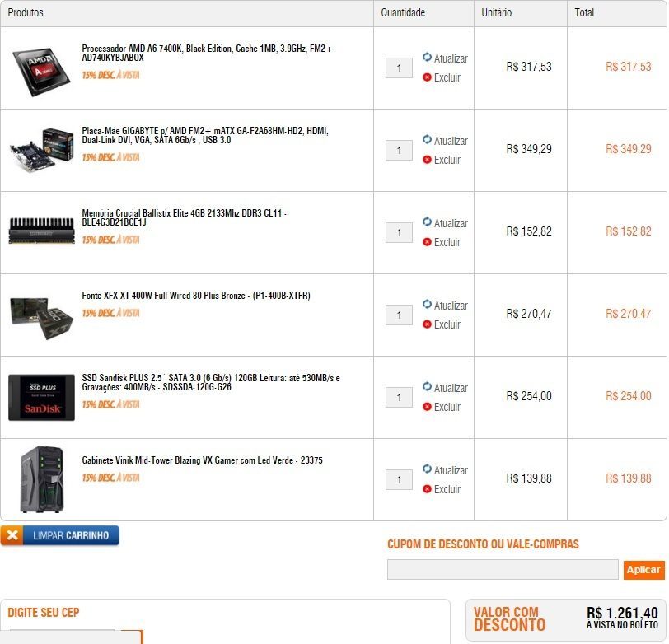Click Atualizar icon for XFX 400W power supply
Image resolution: width=669 pixels, height=644 pixels.
tap(427, 304)
